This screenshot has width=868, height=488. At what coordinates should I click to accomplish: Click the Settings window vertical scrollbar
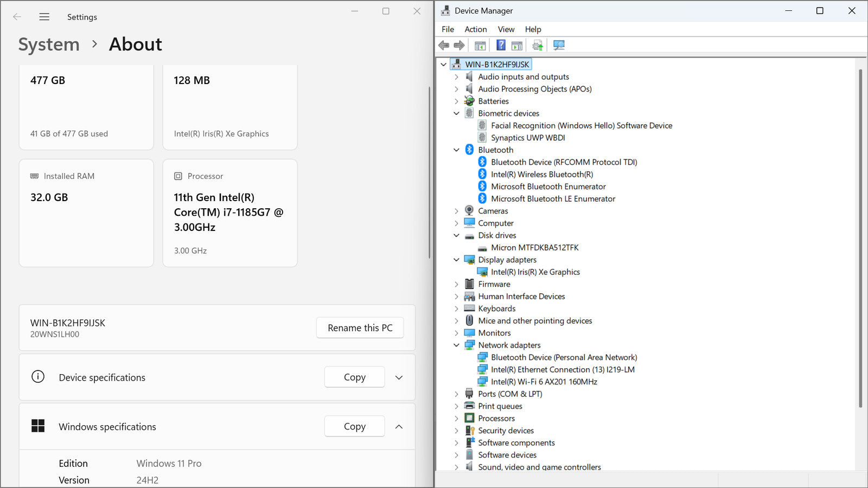point(429,172)
